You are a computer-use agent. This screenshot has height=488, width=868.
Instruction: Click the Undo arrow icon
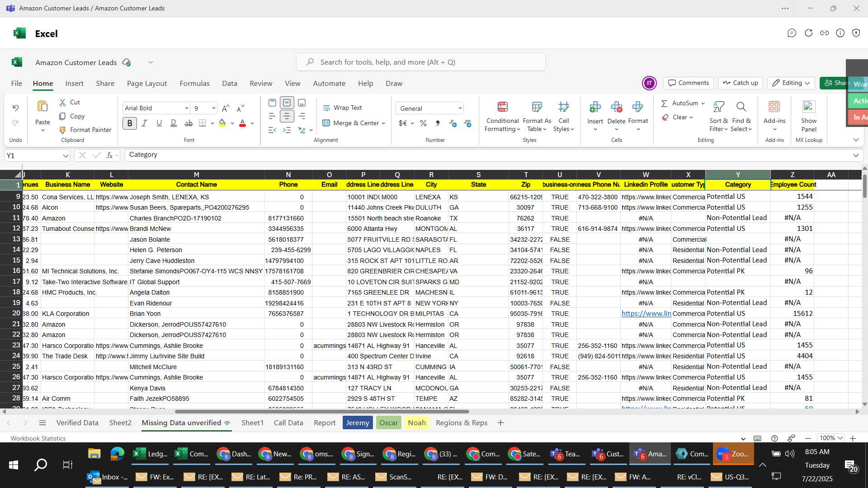(15, 108)
